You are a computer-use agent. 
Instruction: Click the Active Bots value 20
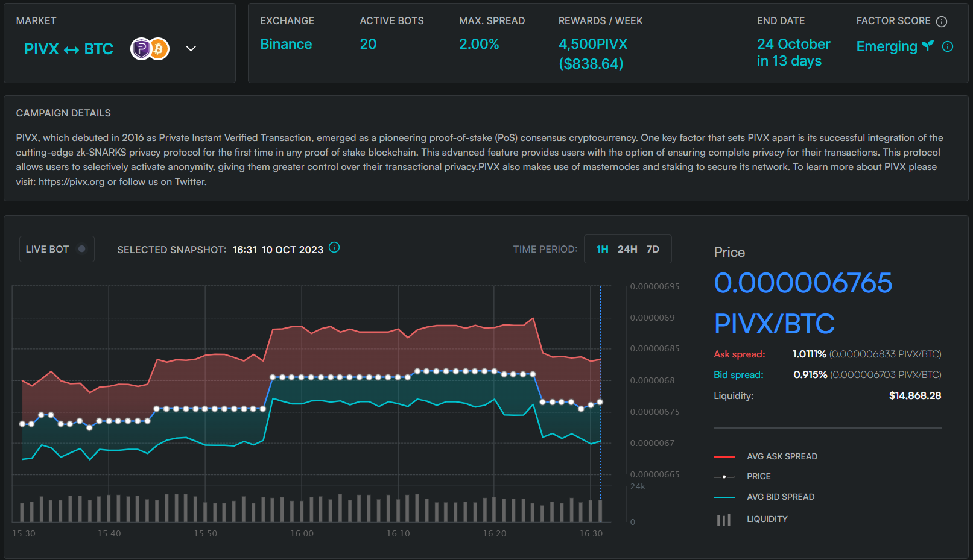click(368, 44)
